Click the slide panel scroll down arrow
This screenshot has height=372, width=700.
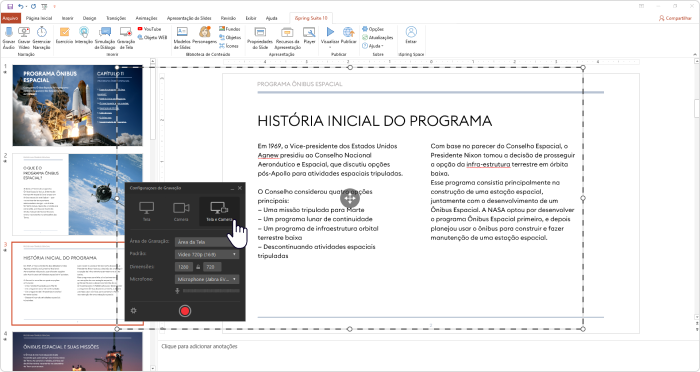pyautogui.click(x=153, y=368)
